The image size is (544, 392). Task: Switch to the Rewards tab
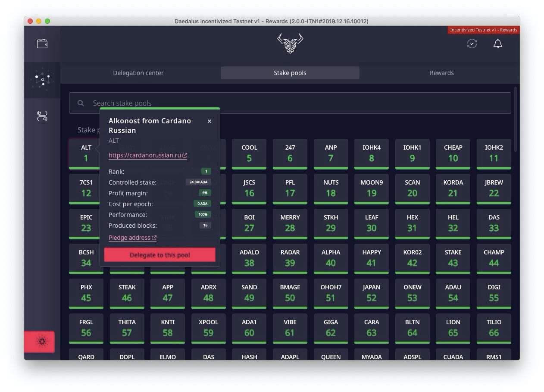tap(442, 73)
